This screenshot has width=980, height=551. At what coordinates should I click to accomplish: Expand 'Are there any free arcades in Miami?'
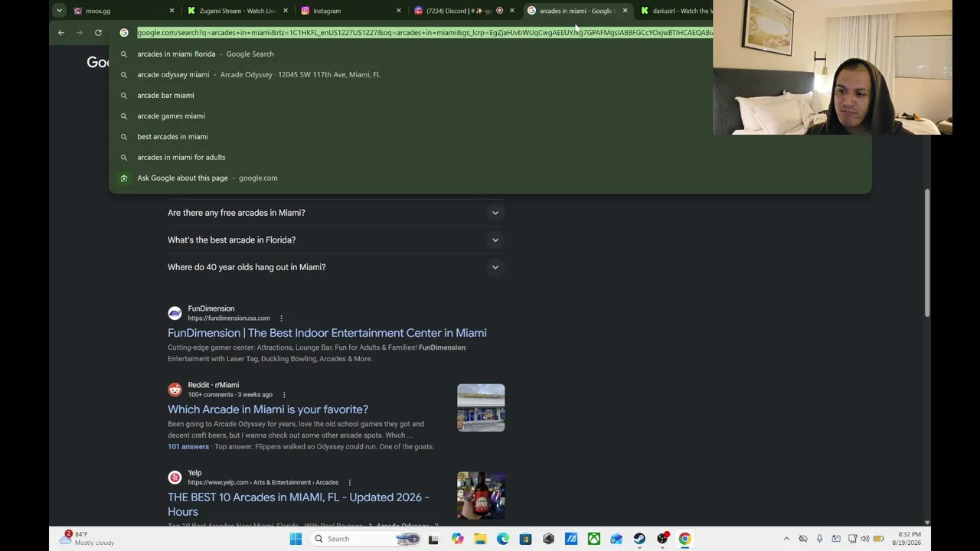pos(336,213)
